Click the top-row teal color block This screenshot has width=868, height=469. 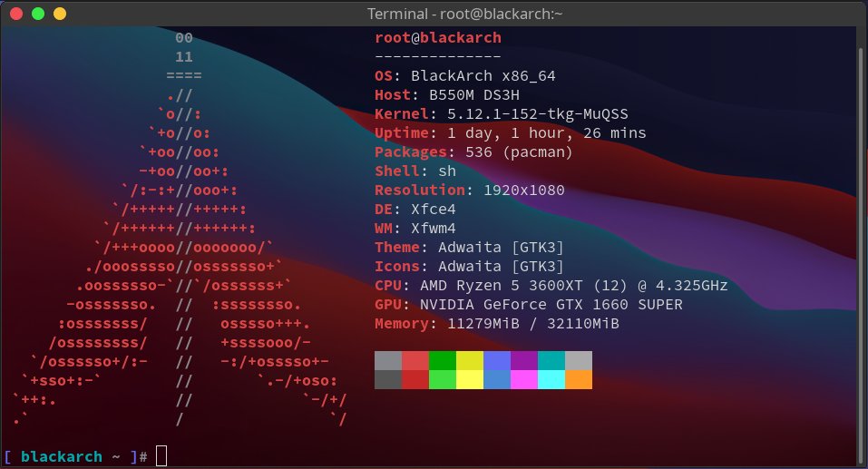pos(551,360)
